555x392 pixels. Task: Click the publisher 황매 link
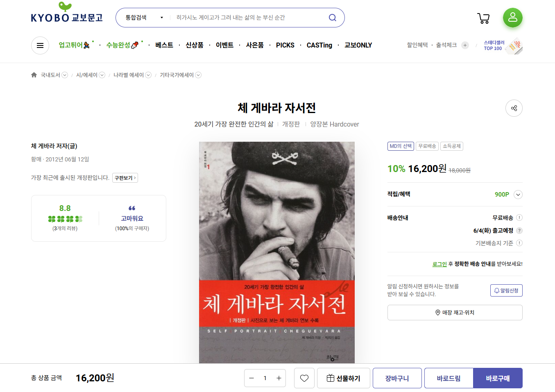(x=36, y=159)
